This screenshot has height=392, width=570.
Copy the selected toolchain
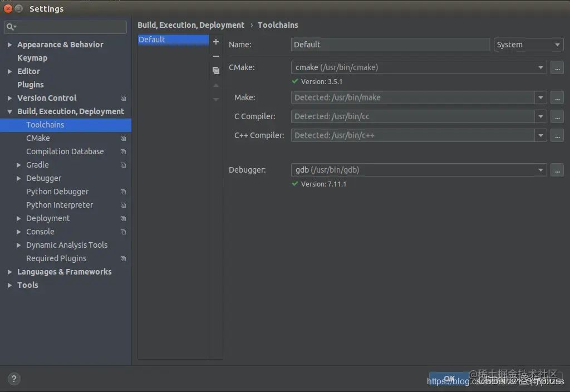tap(216, 71)
